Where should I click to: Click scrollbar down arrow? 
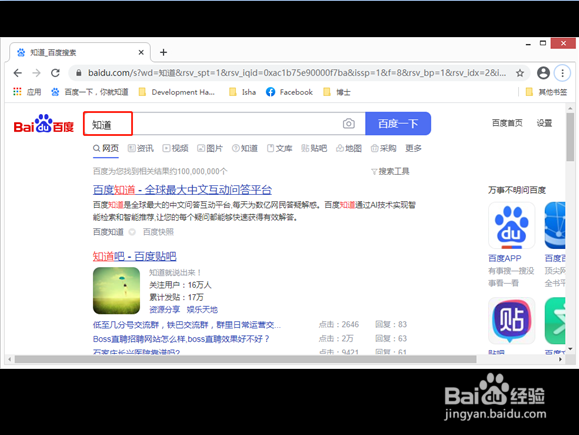(x=570, y=349)
